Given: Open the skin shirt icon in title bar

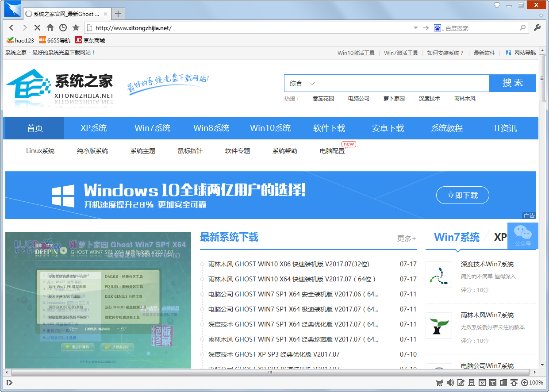Looking at the screenshot, I should point(496,5).
